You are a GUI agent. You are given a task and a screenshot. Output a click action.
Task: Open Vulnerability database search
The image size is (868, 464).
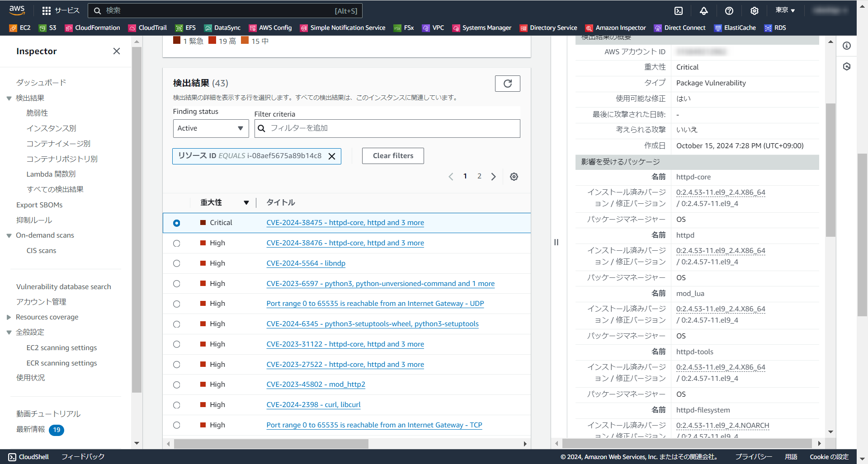64,287
